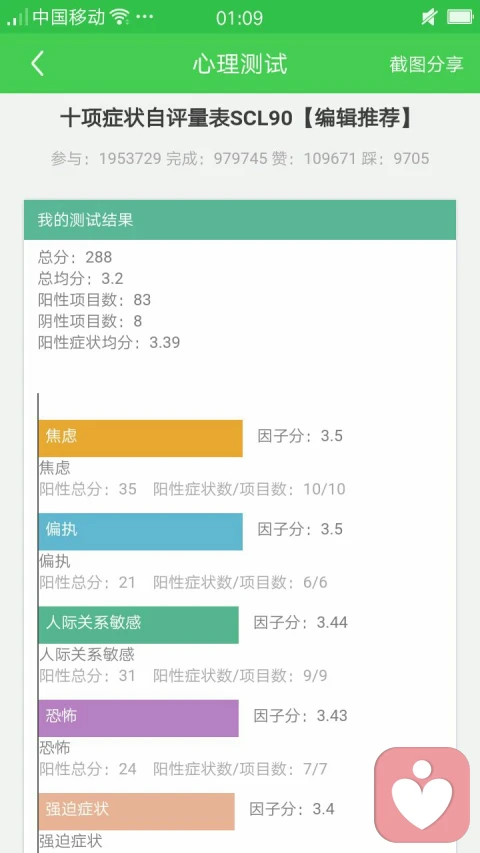Screen dimensions: 480x853
Task: Select the purple 恐怖 bar
Action: click(139, 718)
